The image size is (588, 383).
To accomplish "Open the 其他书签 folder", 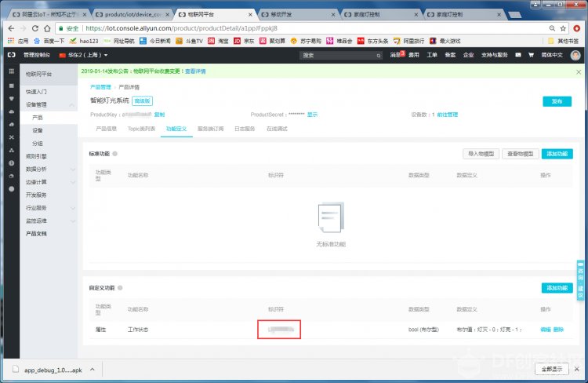I will 563,41.
